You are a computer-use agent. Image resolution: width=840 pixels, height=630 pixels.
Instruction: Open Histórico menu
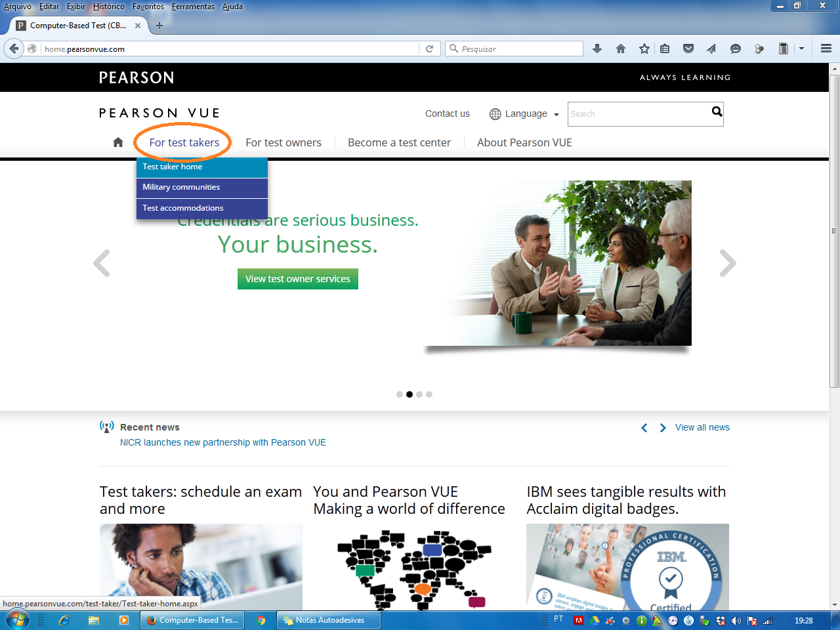tap(109, 7)
